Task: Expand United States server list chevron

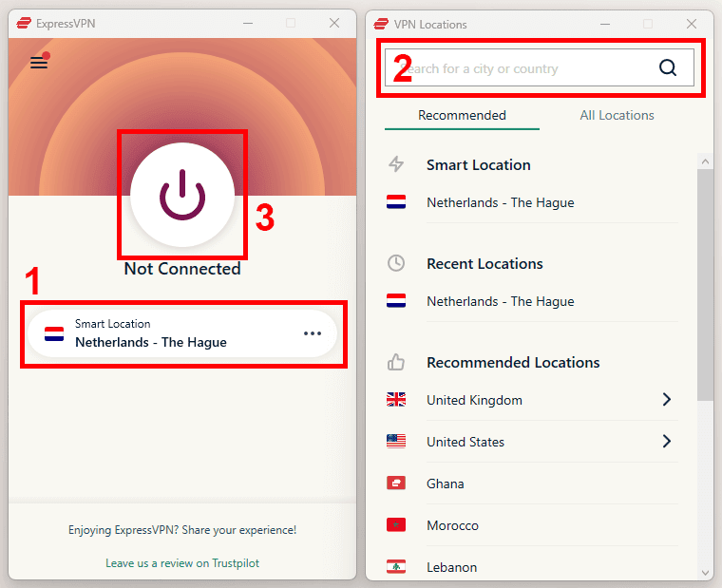Action: coord(666,441)
